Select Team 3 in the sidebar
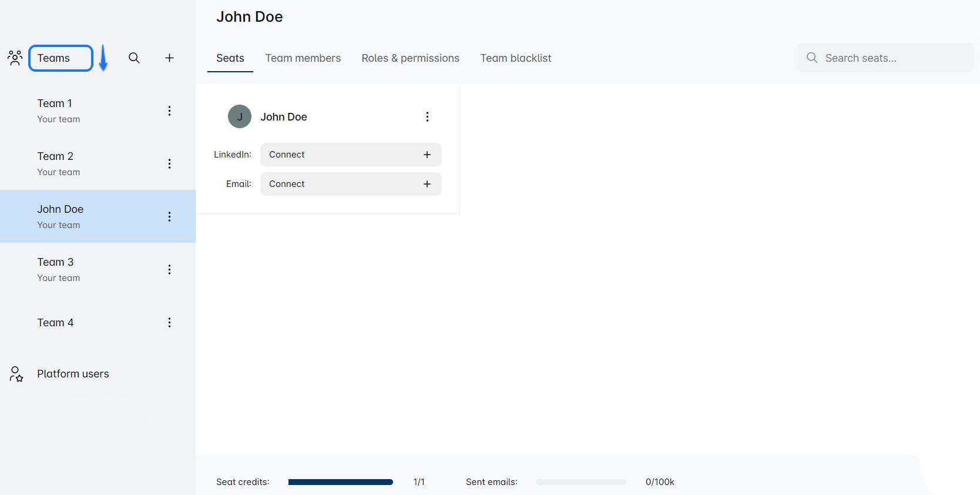The height and width of the screenshot is (495, 980). pyautogui.click(x=56, y=269)
